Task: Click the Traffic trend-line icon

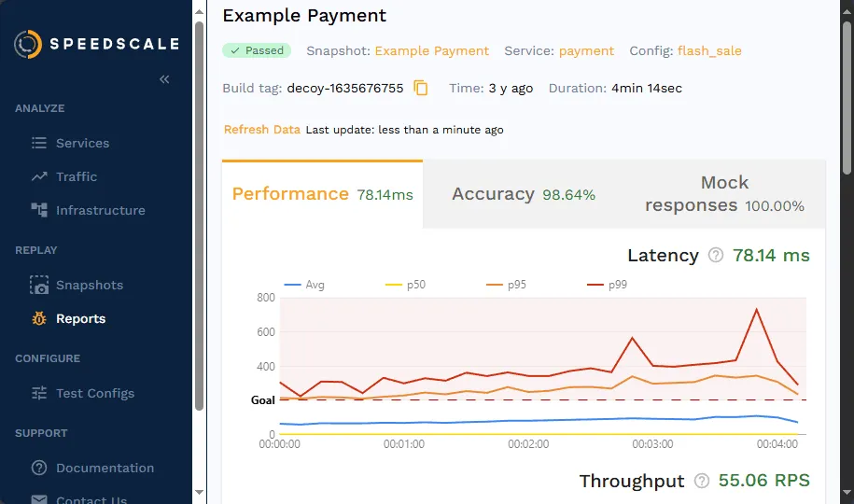Action: click(38, 176)
